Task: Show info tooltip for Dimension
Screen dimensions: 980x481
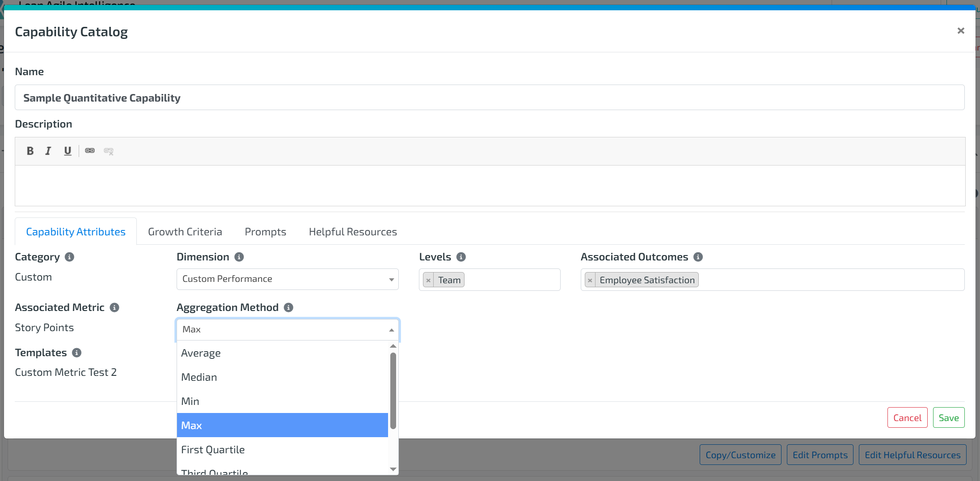Action: (239, 257)
